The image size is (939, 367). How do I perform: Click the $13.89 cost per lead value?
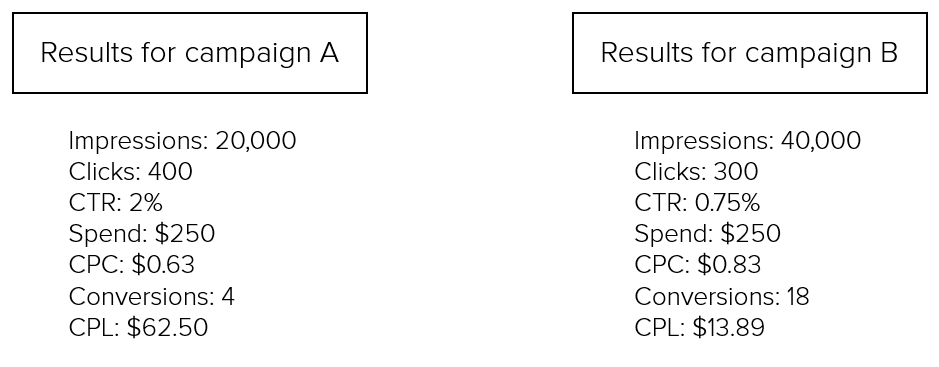tap(729, 328)
